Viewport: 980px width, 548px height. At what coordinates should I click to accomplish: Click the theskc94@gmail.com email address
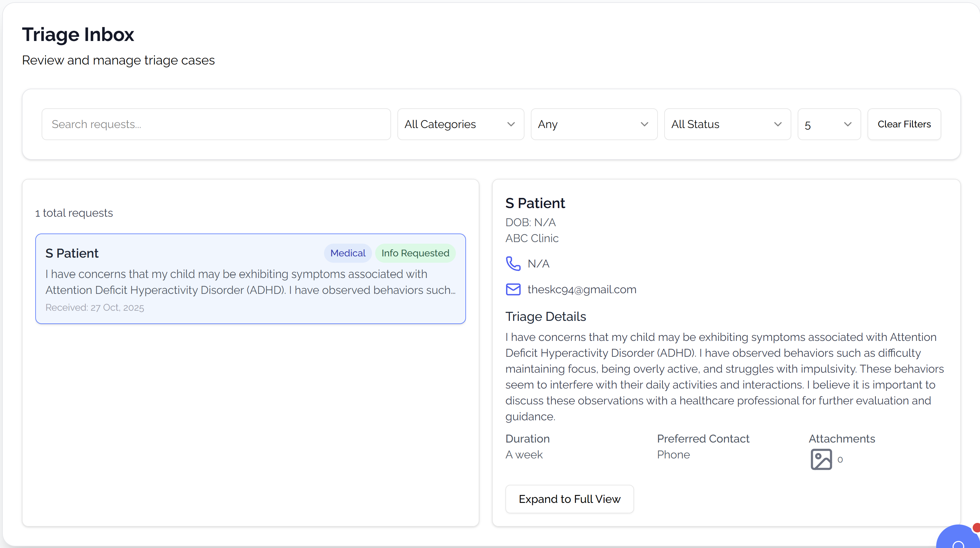click(582, 289)
